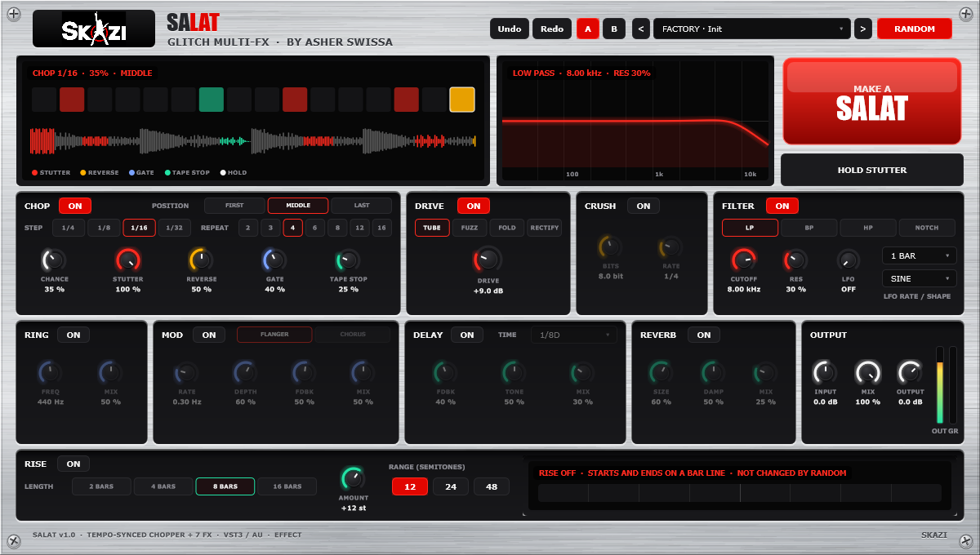The image size is (980, 555).
Task: Click the filter Cutoff knob
Action: 744,260
